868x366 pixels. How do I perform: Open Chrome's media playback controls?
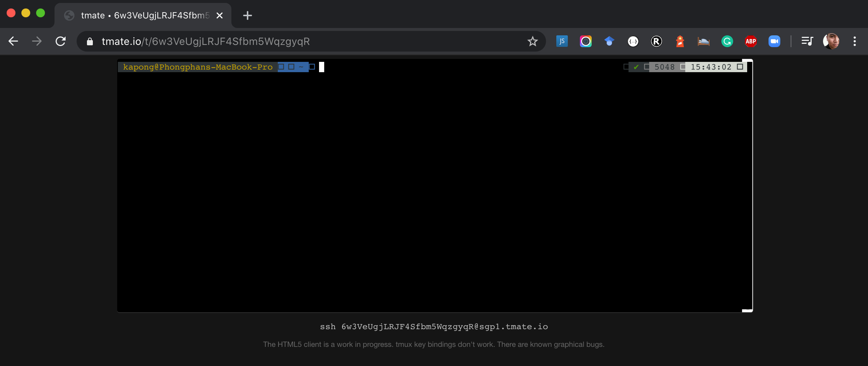pos(807,41)
